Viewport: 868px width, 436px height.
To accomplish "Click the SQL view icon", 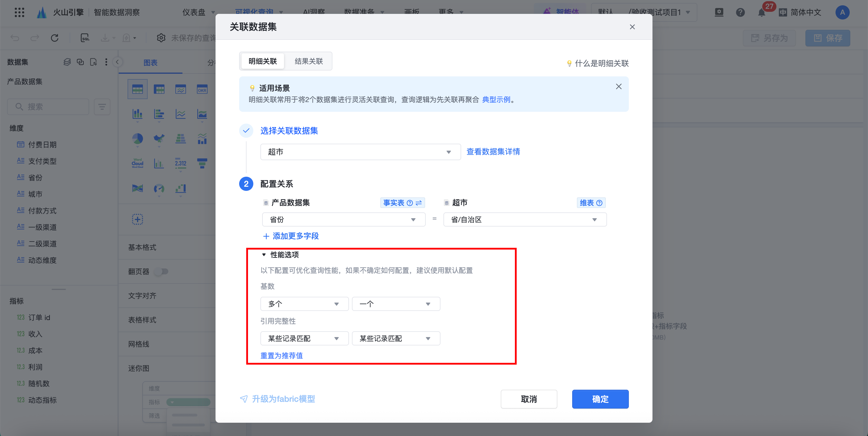I will 85,38.
